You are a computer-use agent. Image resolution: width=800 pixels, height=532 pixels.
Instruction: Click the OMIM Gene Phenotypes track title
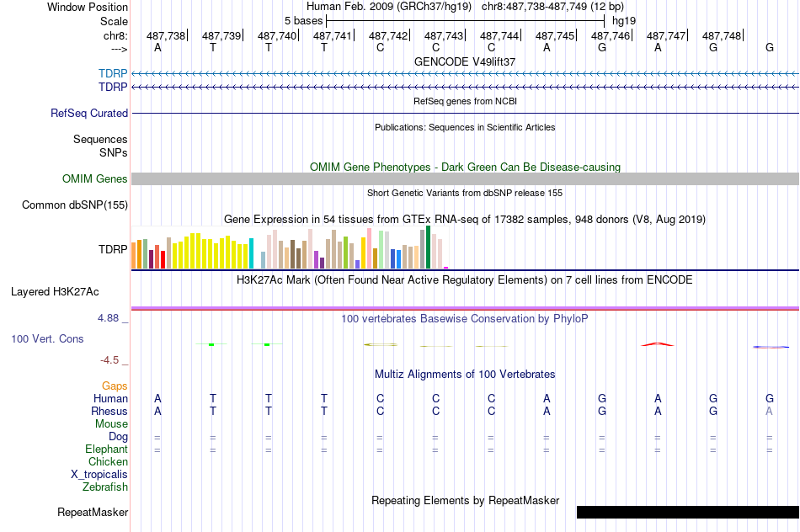click(x=465, y=168)
